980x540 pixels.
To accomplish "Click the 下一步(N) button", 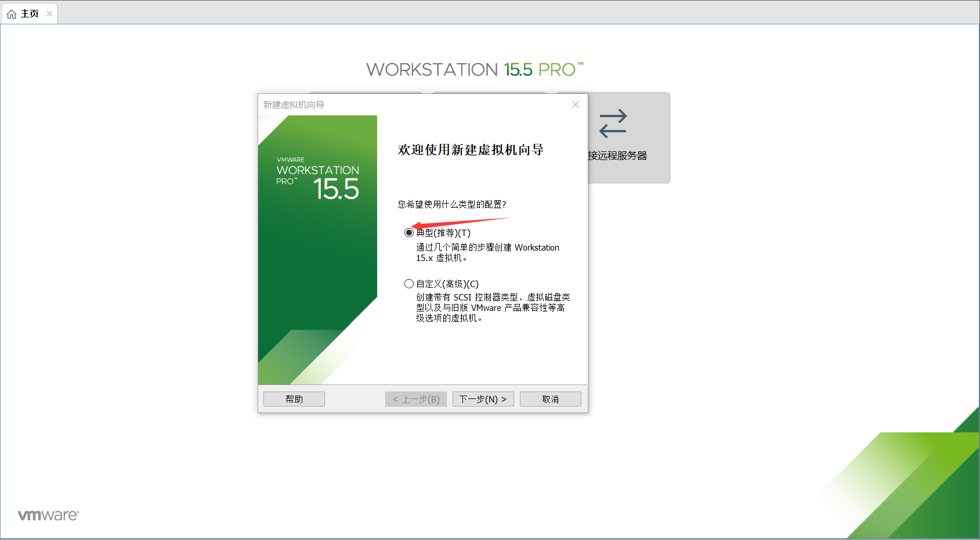I will [483, 399].
